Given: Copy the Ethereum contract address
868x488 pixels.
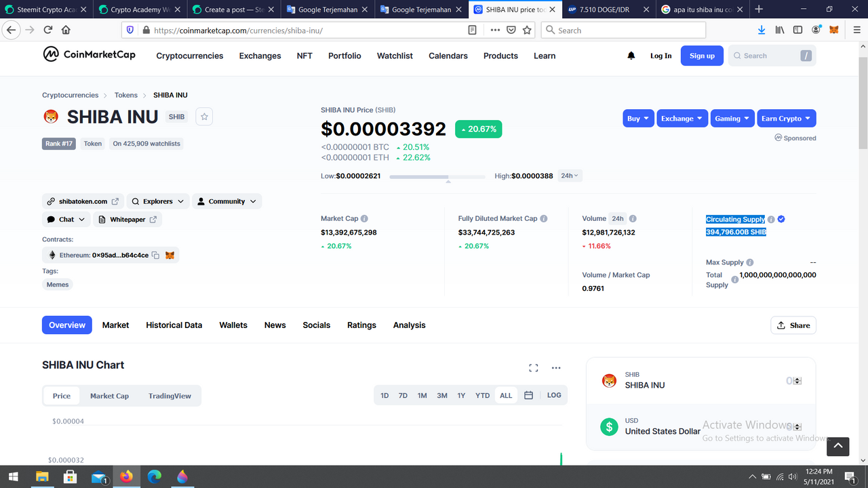Looking at the screenshot, I should 155,256.
